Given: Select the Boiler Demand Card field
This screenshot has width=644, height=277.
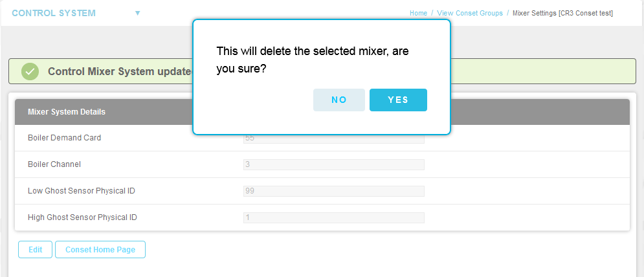Looking at the screenshot, I should click(x=333, y=138).
